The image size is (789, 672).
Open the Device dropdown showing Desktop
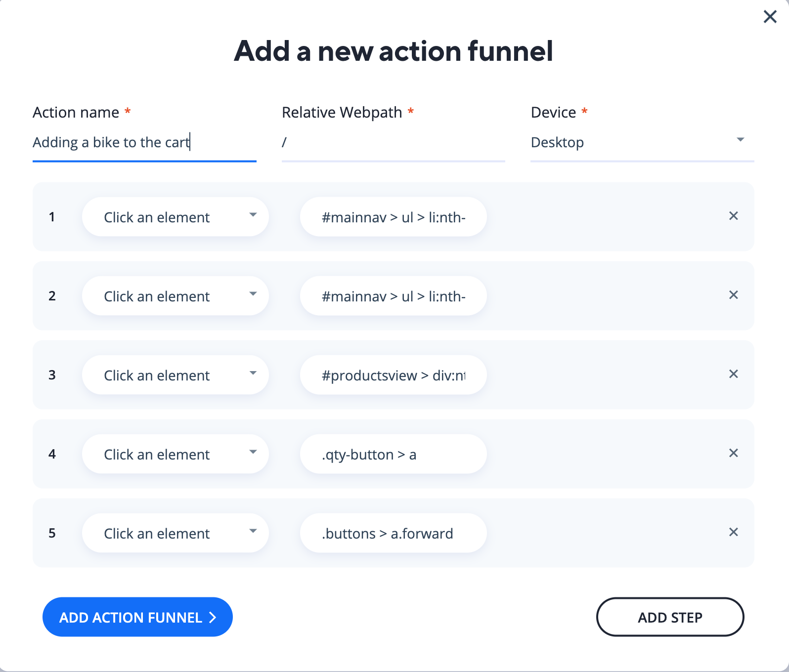642,142
